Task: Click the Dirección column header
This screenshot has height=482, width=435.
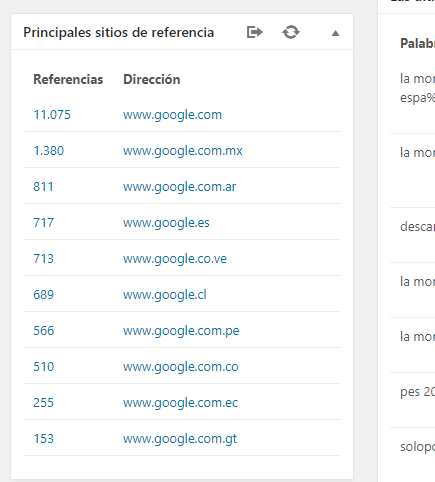Action: tap(152, 79)
